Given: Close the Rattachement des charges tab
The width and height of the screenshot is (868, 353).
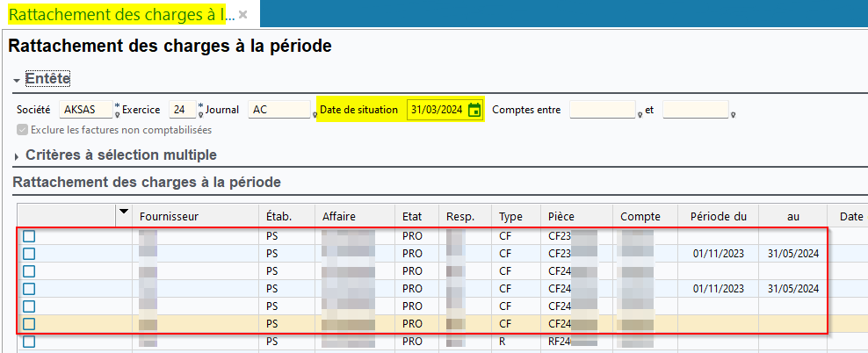Looking at the screenshot, I should (x=243, y=16).
